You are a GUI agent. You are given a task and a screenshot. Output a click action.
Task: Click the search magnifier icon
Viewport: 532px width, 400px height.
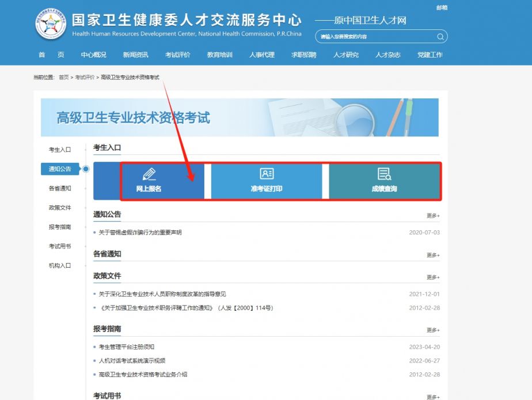(x=440, y=37)
